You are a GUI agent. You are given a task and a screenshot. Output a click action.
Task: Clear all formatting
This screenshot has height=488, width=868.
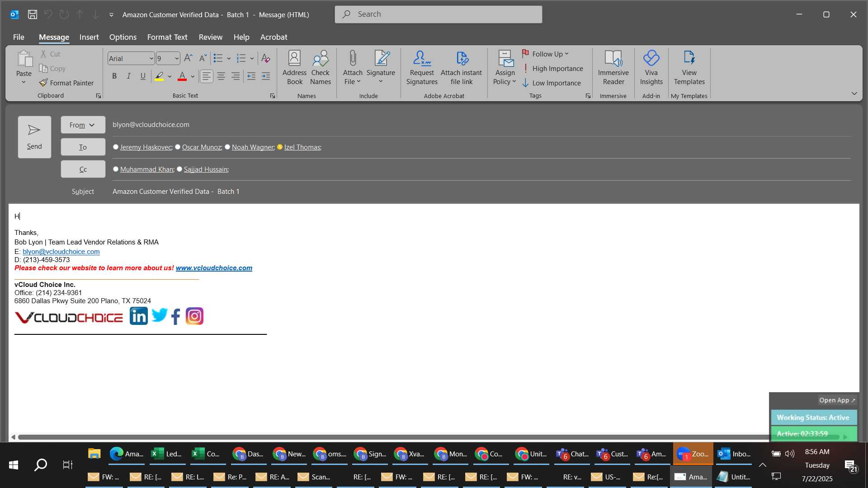coord(266,58)
